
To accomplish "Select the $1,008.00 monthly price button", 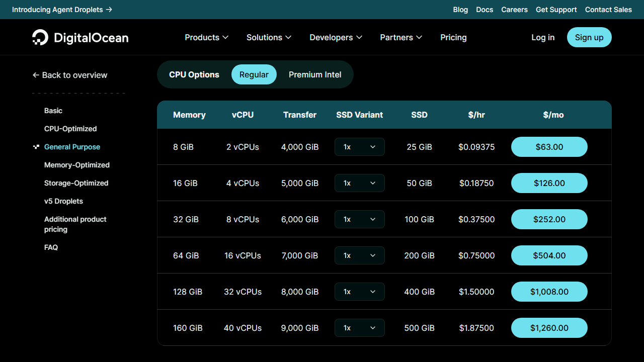I will (549, 292).
